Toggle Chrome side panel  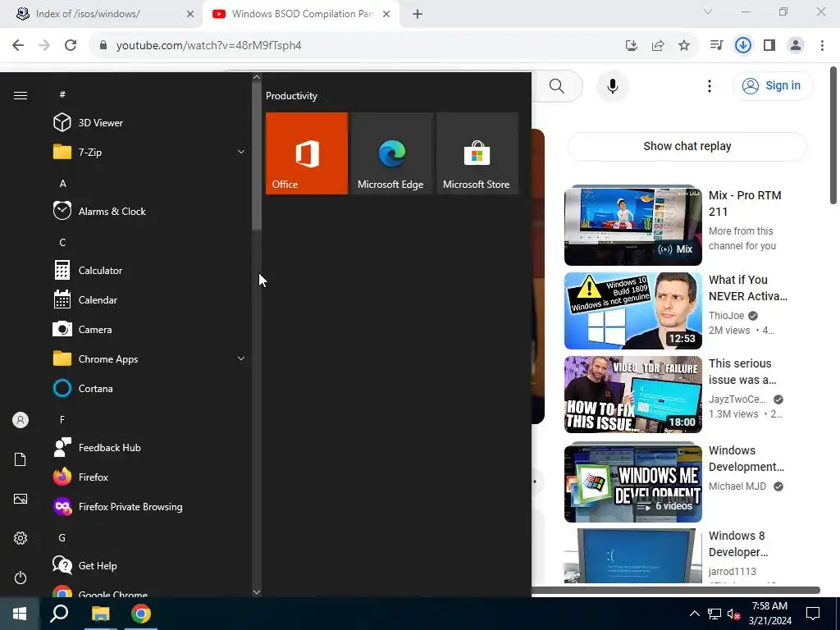click(x=769, y=45)
